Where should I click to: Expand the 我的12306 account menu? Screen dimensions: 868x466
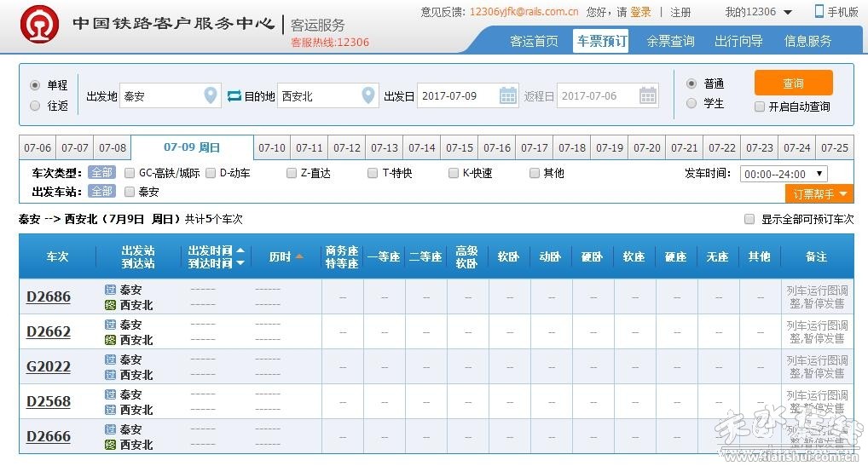coord(759,12)
